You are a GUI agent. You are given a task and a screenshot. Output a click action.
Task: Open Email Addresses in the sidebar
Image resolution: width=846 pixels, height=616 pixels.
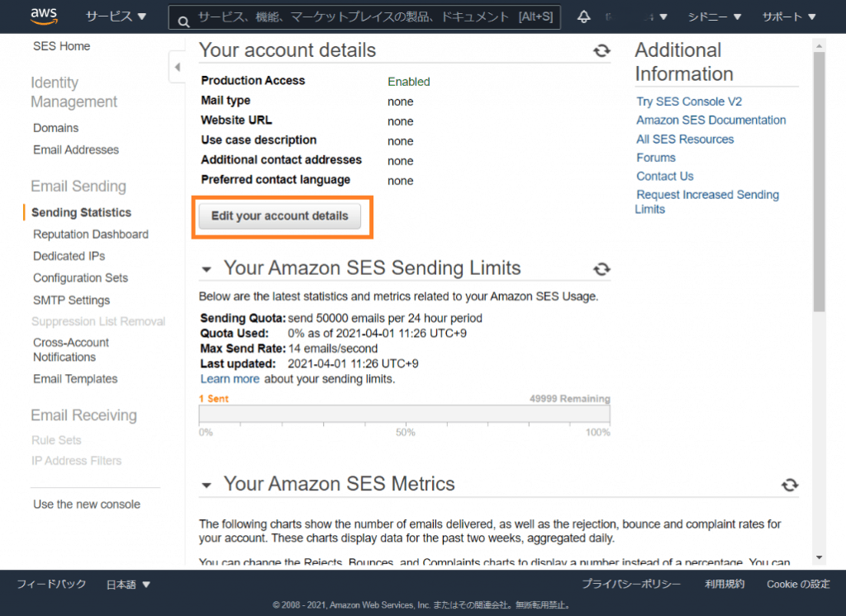click(76, 149)
